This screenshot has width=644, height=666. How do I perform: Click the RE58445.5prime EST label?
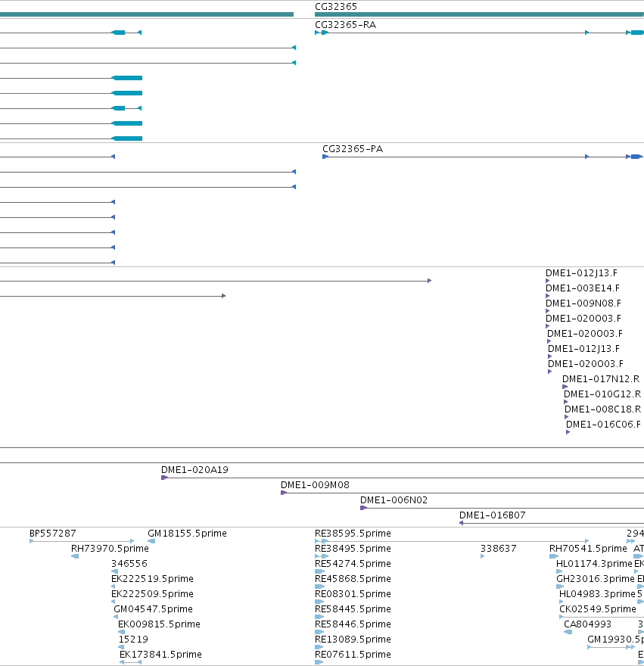click(353, 609)
